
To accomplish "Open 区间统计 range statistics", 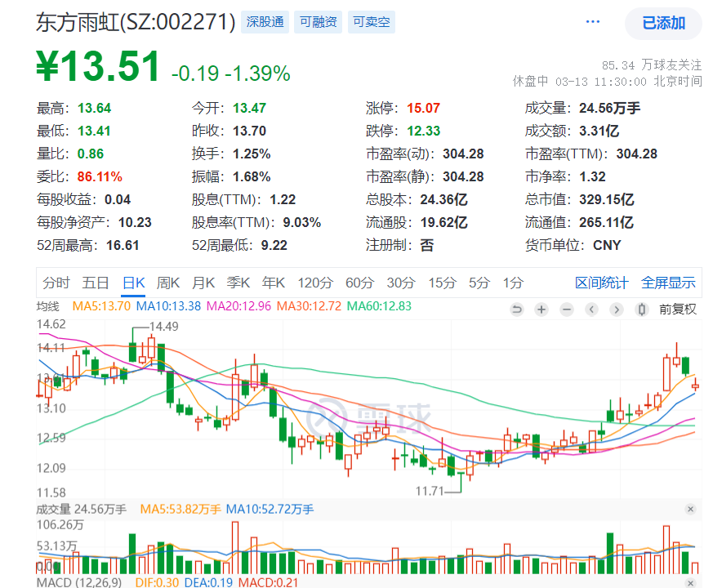I will point(602,283).
